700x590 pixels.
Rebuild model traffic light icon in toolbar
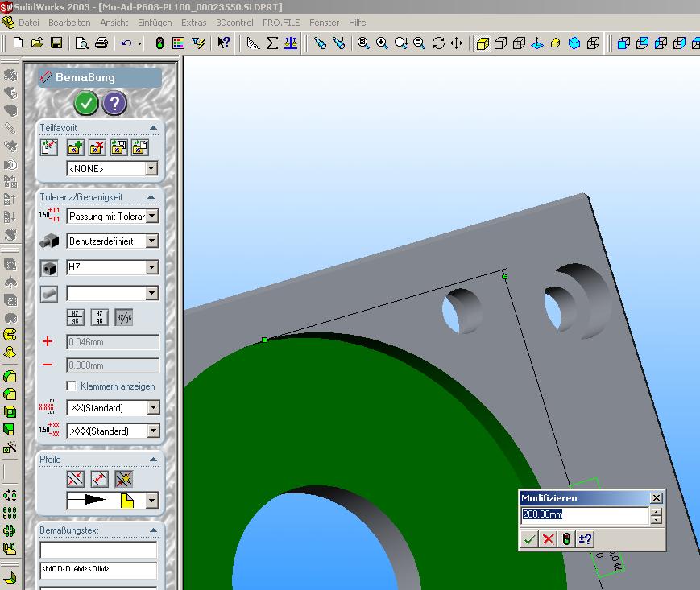click(159, 43)
